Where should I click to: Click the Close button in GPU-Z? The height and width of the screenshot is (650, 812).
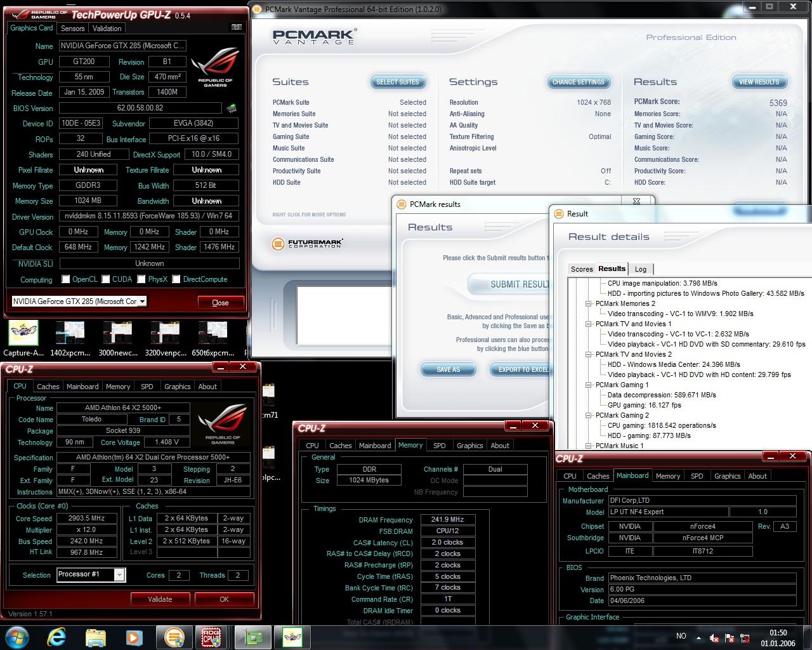pyautogui.click(x=220, y=303)
